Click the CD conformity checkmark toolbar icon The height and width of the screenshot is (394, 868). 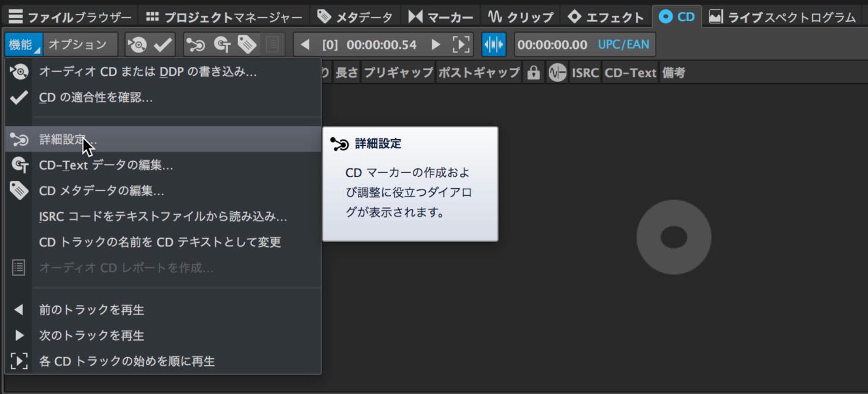coord(163,45)
